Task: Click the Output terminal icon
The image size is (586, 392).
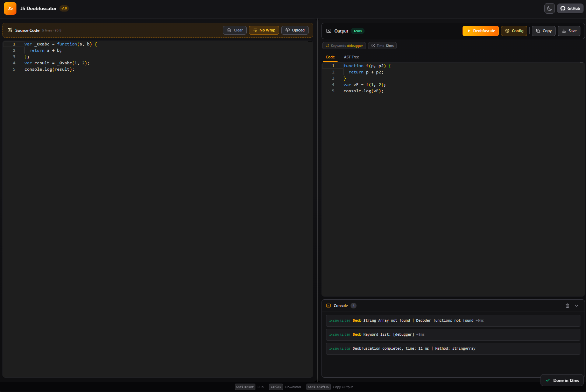Action: [x=329, y=31]
